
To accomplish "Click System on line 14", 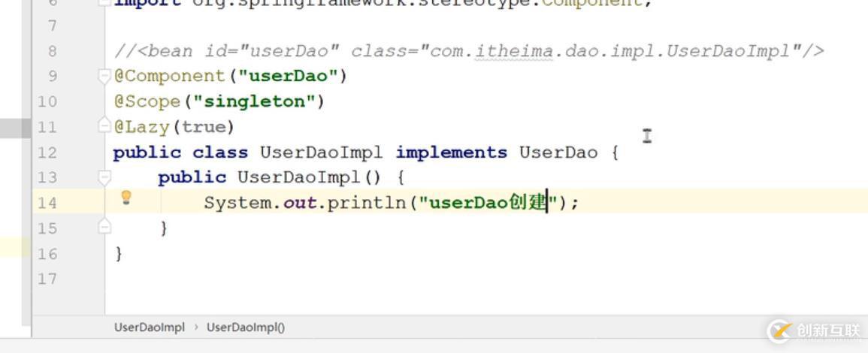I will click(237, 203).
